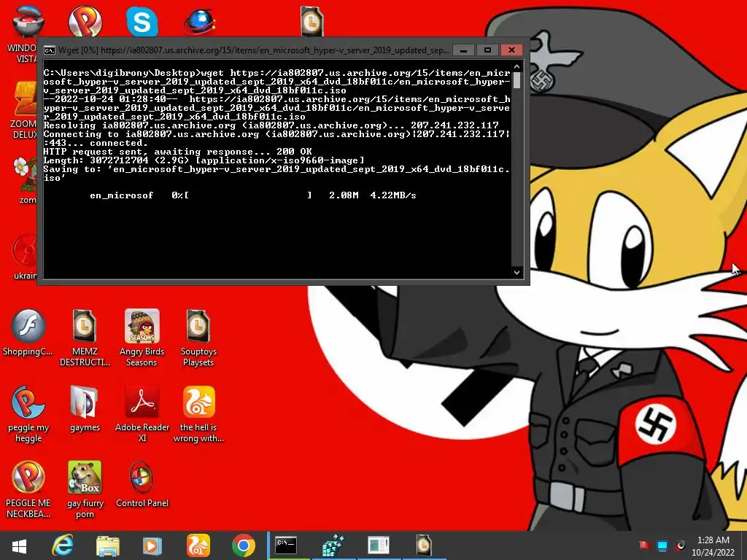Open the ZOOM DELUX game icon
The width and height of the screenshot is (747, 560).
pos(24,110)
